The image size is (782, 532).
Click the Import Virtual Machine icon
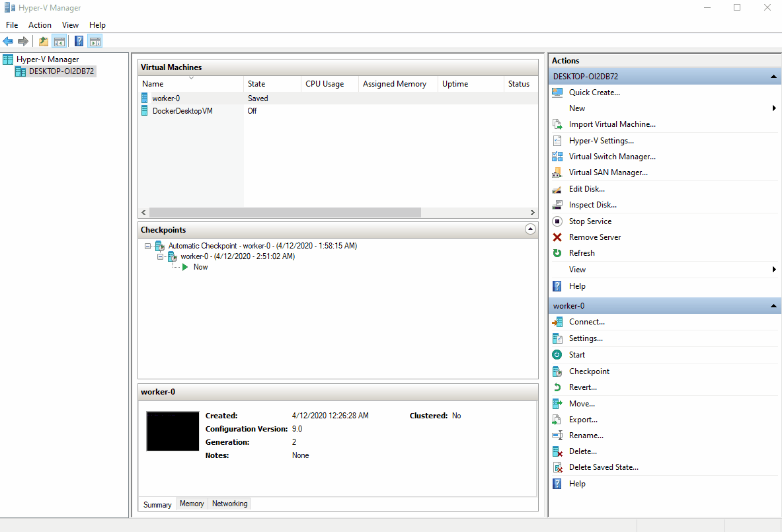(557, 124)
